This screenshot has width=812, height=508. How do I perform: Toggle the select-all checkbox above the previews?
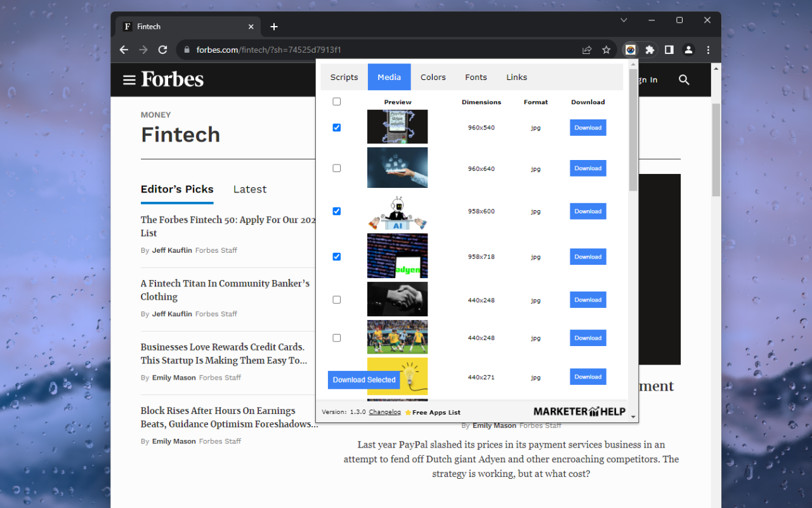(336, 101)
